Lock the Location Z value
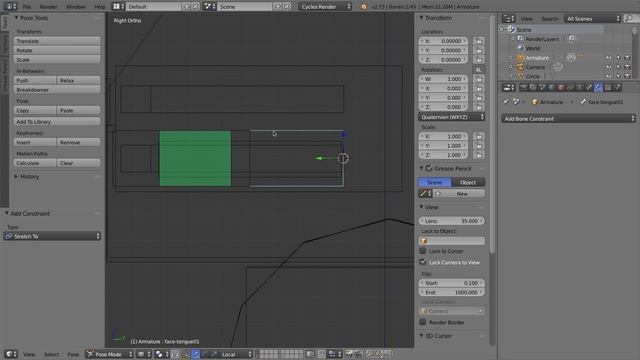Image resolution: width=640 pixels, height=360 pixels. 479,60
